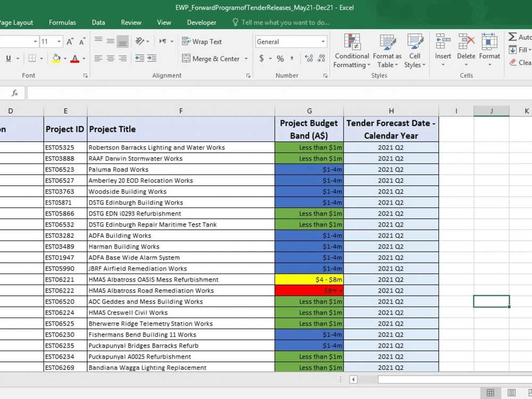Click the Format cells button
This screenshot has height=399, width=532.
(x=489, y=50)
